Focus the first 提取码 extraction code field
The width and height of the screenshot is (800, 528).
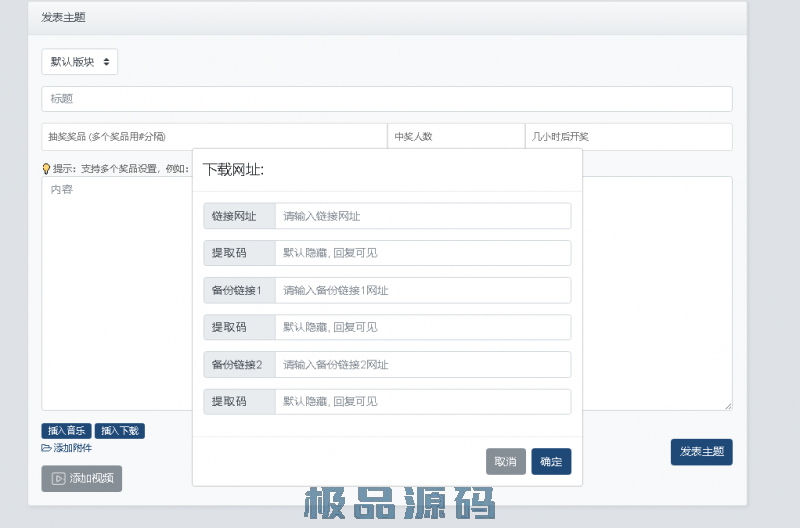click(422, 253)
